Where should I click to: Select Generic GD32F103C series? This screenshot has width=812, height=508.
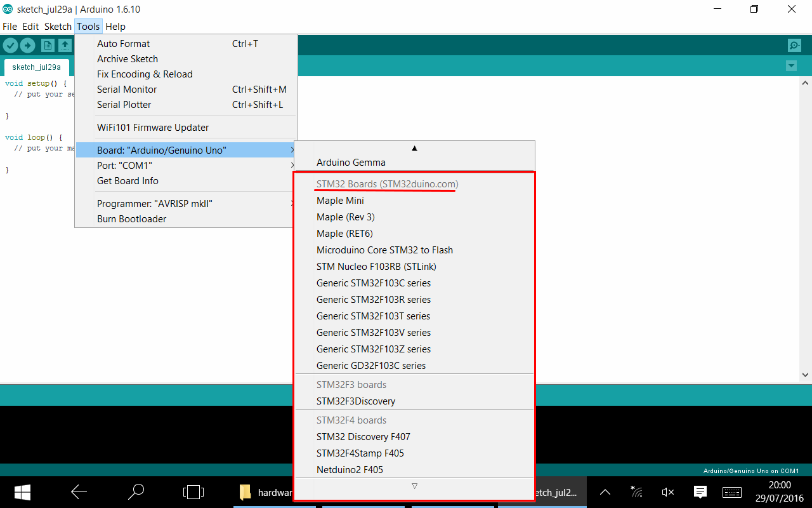coord(415,366)
